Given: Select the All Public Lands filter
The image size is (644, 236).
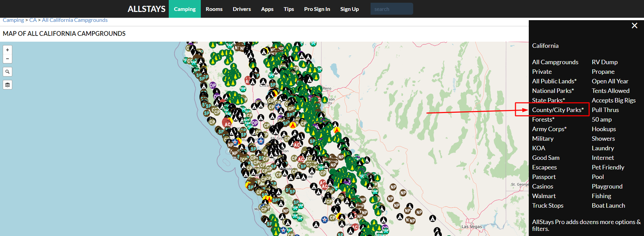Looking at the screenshot, I should click(x=554, y=81).
